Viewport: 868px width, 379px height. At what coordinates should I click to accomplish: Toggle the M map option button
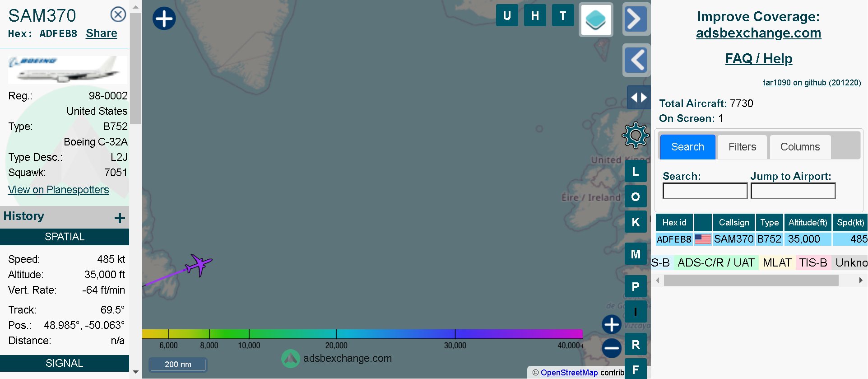pos(636,254)
